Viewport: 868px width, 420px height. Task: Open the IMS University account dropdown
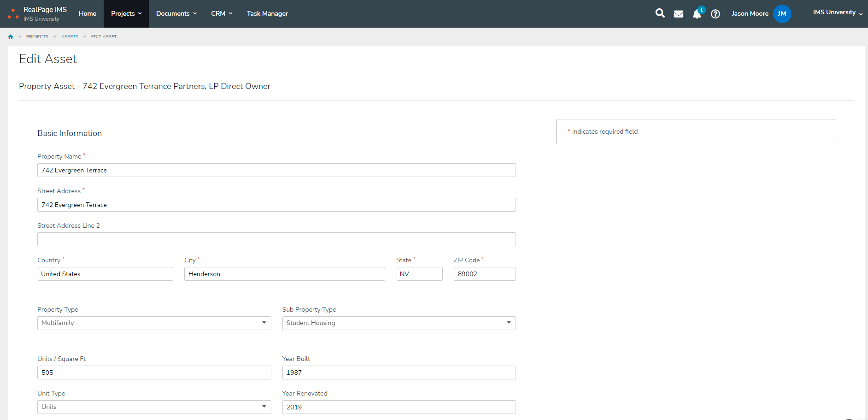point(837,13)
